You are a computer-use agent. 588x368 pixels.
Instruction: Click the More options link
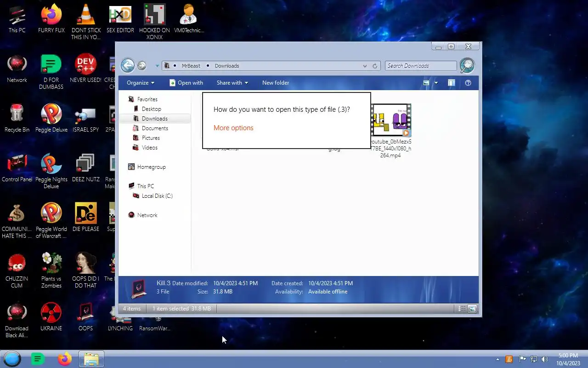233,128
